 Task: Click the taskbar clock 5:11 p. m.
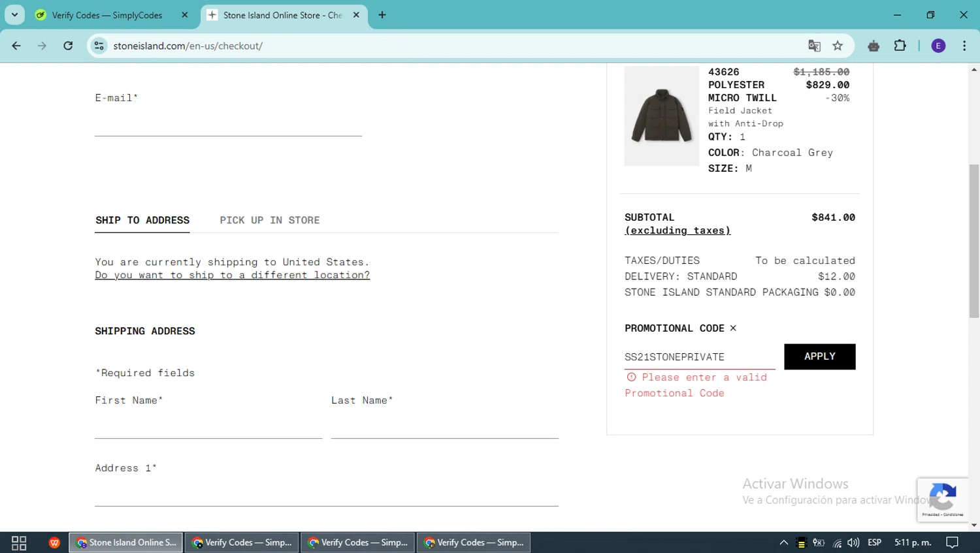click(913, 543)
